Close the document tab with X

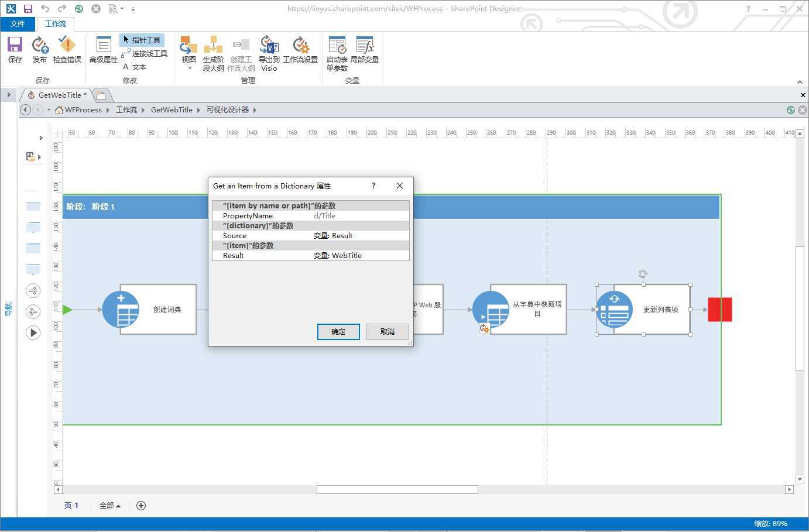(803, 95)
